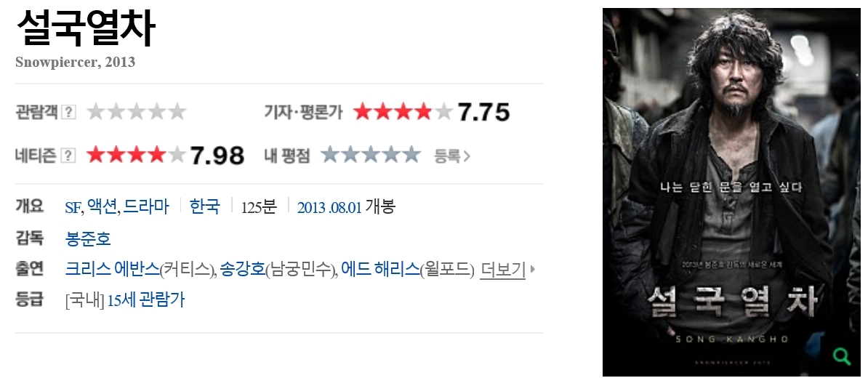The image size is (868, 386).
Task: Open director 봉준호 profile link
Action: pos(88,238)
